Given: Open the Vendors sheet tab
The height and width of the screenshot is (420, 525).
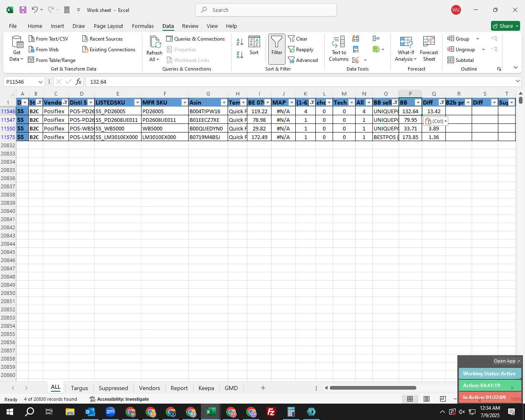Looking at the screenshot, I should click(149, 388).
